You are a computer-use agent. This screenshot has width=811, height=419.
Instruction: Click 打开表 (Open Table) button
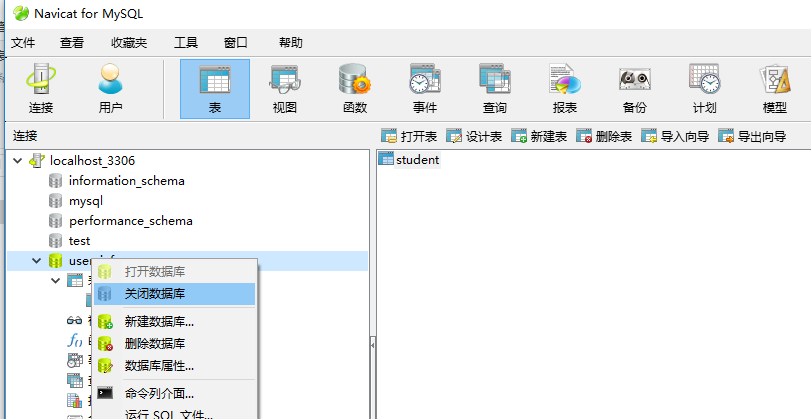409,137
